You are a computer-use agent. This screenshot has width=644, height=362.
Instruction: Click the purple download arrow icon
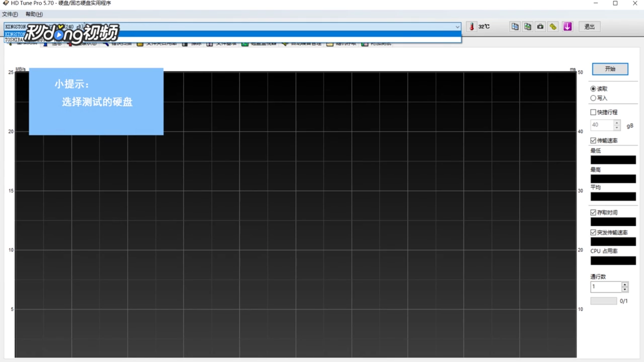pyautogui.click(x=567, y=27)
